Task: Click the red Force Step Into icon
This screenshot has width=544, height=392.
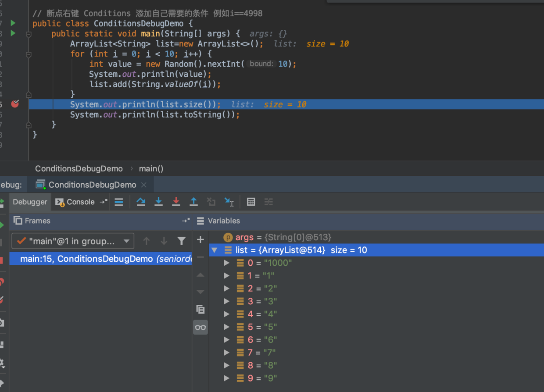Action: [176, 202]
